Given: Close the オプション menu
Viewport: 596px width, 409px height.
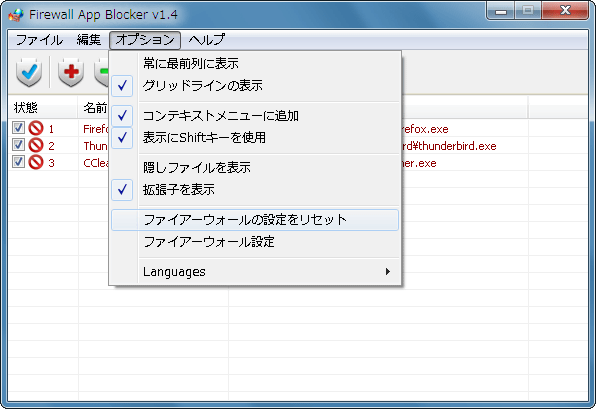Looking at the screenshot, I should [x=145, y=40].
